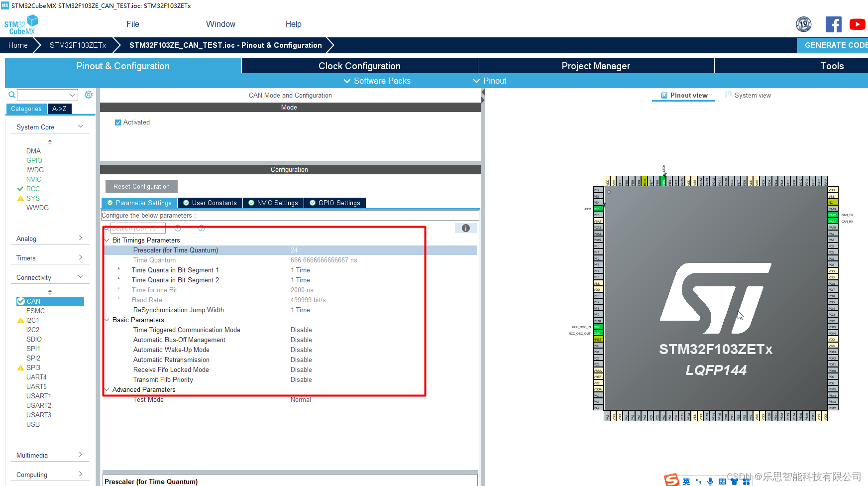Click the Prescaler value field showing 24

tap(383, 250)
